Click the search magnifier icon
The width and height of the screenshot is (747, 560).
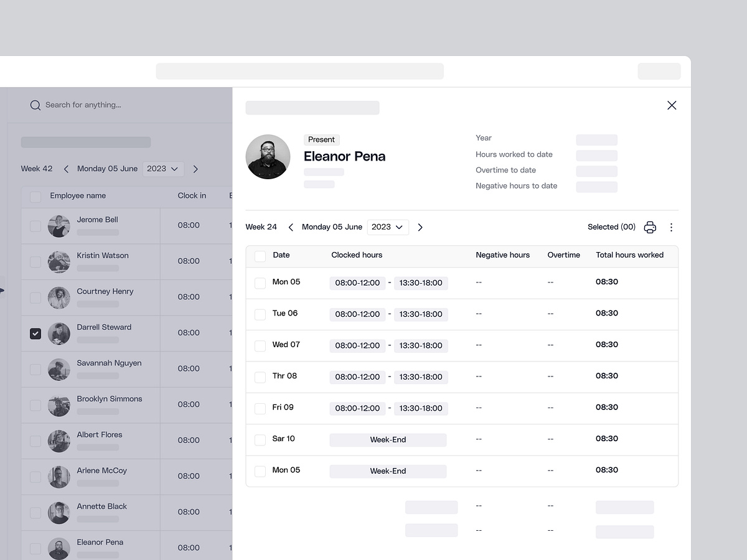click(35, 105)
